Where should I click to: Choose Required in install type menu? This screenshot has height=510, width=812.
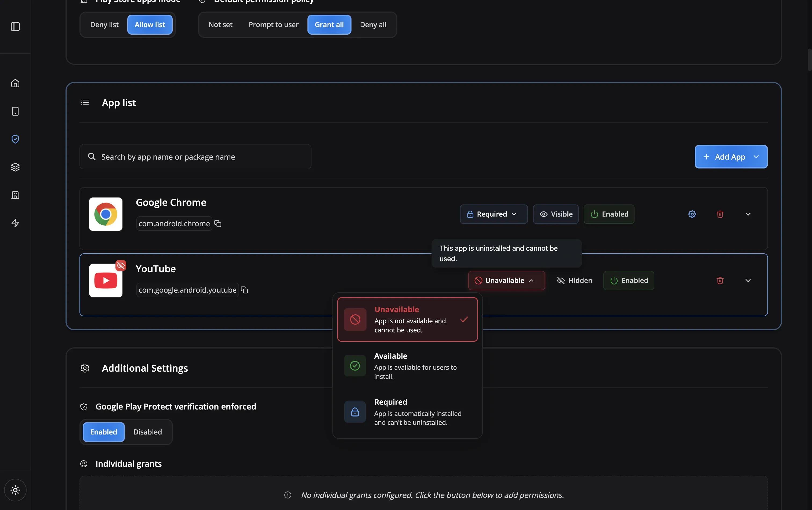coord(408,412)
